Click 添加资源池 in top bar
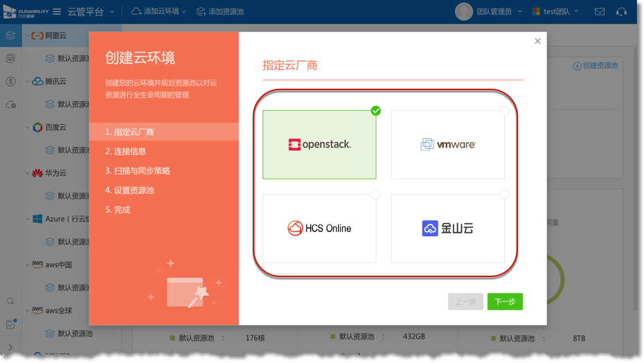This screenshot has height=363, width=644. point(220,12)
